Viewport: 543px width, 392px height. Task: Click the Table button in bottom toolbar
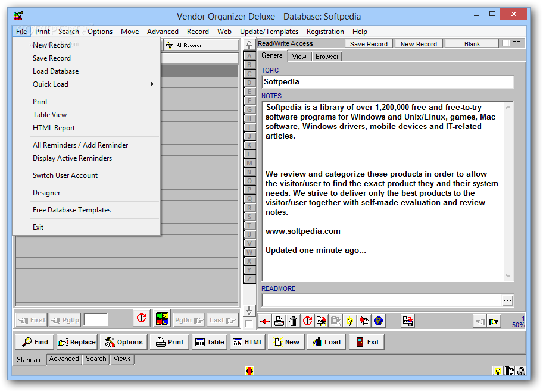click(210, 342)
